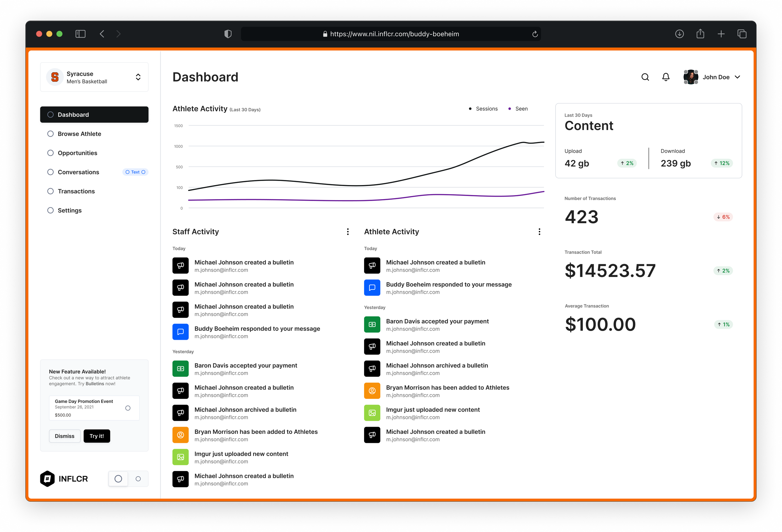This screenshot has width=782, height=532.
Task: Open the John Doe account dropdown
Action: pyautogui.click(x=738, y=77)
